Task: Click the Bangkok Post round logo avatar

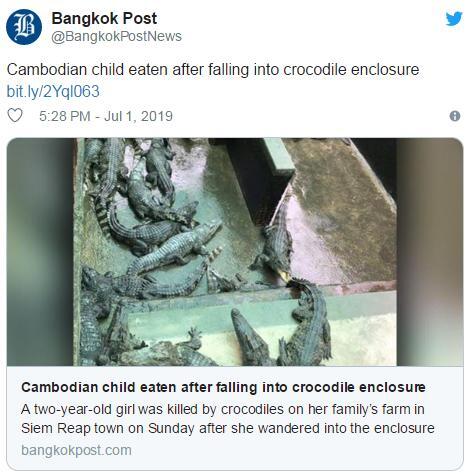Action: (24, 27)
